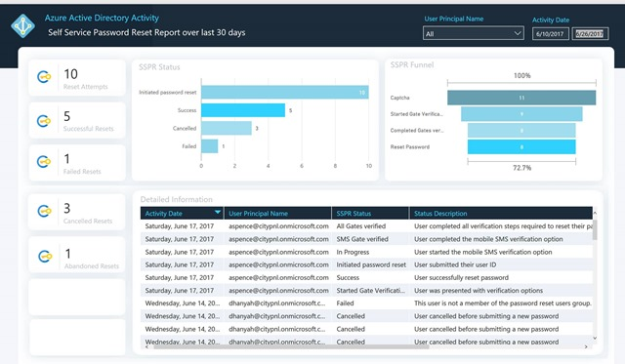Sort by Activity Date column header

(182, 214)
